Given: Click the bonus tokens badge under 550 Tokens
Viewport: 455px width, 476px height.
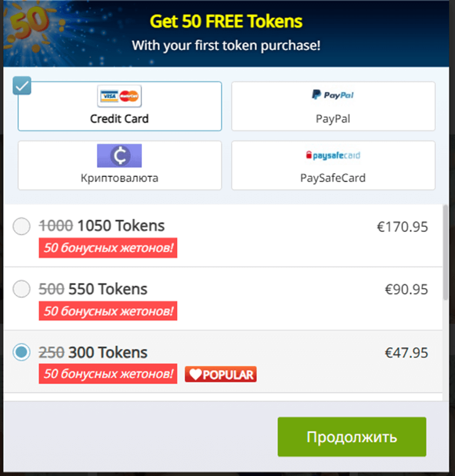Looking at the screenshot, I should pyautogui.click(x=108, y=311).
